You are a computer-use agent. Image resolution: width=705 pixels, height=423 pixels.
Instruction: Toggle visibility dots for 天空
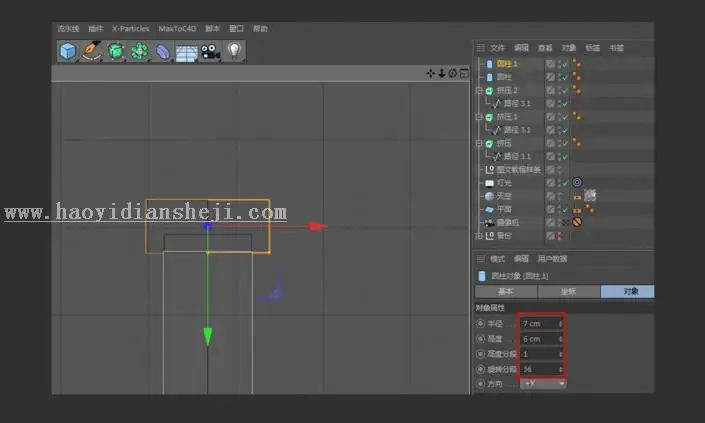click(559, 196)
